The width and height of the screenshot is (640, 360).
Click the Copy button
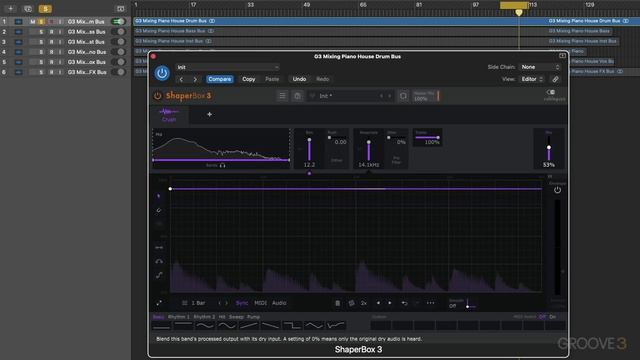pyautogui.click(x=249, y=79)
